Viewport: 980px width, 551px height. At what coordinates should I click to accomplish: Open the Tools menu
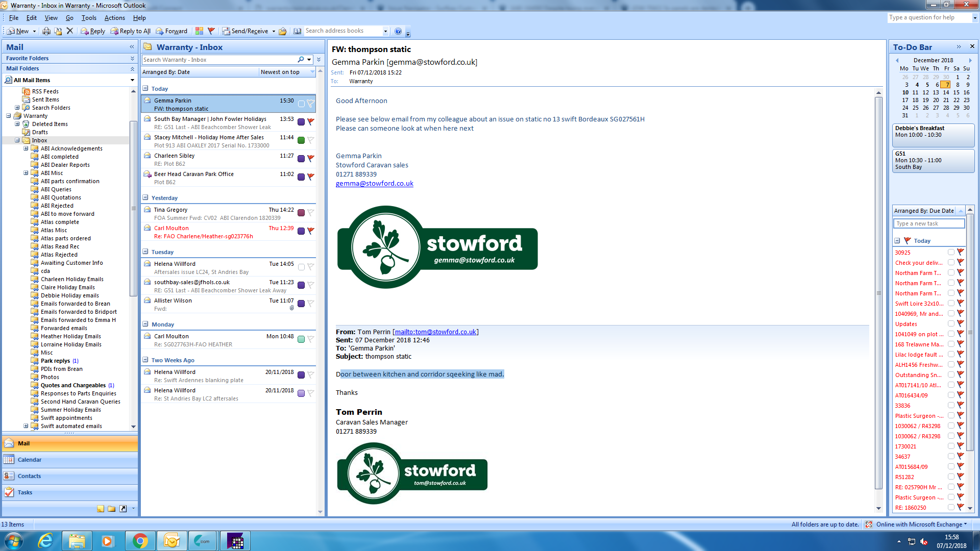tap(88, 18)
